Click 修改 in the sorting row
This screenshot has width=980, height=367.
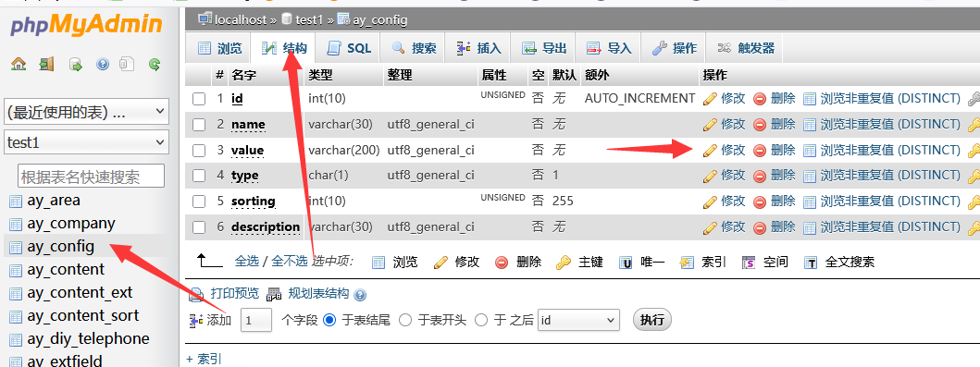pyautogui.click(x=733, y=201)
